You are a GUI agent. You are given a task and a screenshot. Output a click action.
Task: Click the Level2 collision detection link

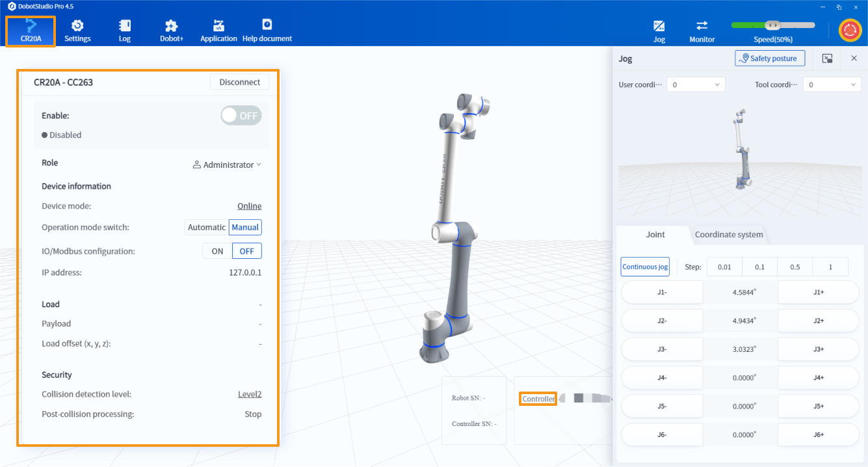[x=250, y=394]
